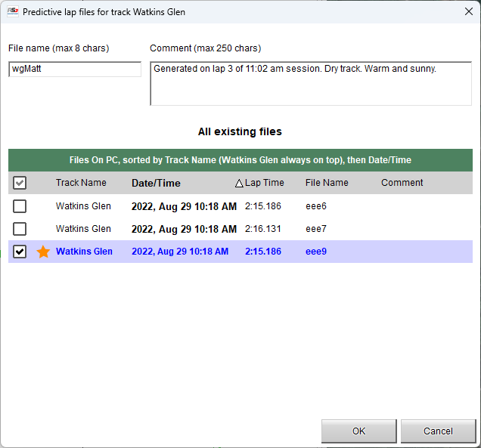Click inside the Comment text box

[x=311, y=83]
